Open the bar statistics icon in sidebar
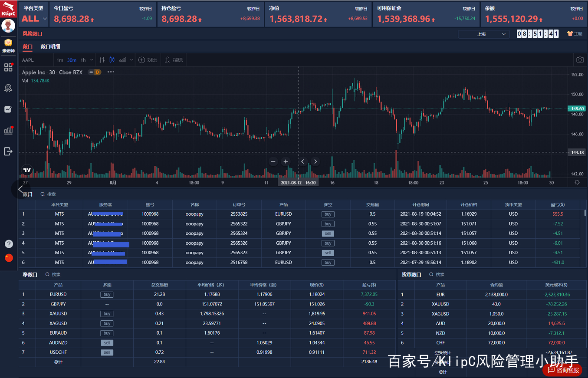Image resolution: width=588 pixels, height=378 pixels. point(8,130)
